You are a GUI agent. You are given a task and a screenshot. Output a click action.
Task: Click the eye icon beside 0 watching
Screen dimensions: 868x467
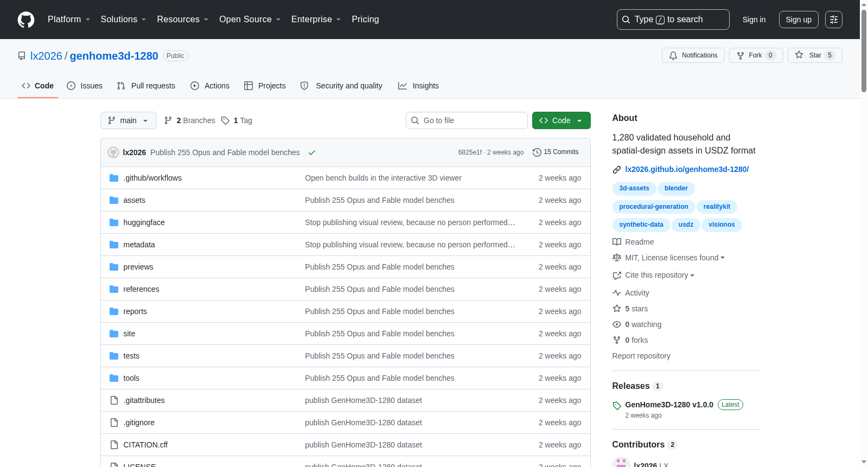(x=617, y=324)
